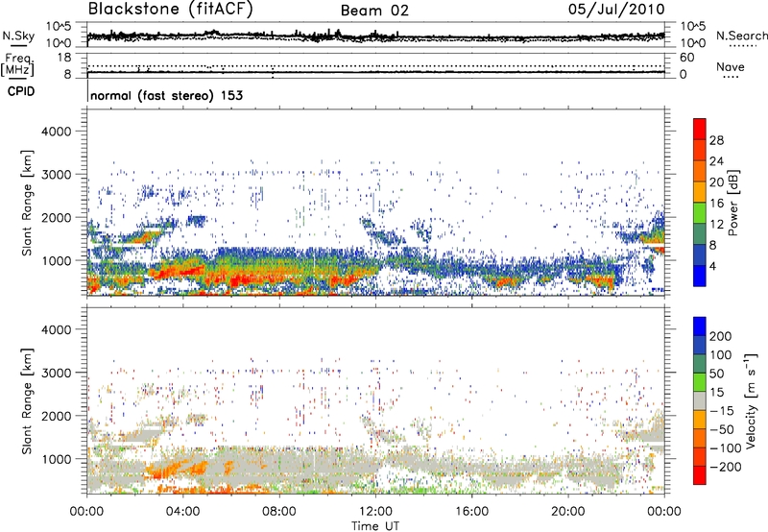The image size is (768, 532).
Task: Click the gray −15 to 15 Velocity swatch
Action: tap(700, 400)
